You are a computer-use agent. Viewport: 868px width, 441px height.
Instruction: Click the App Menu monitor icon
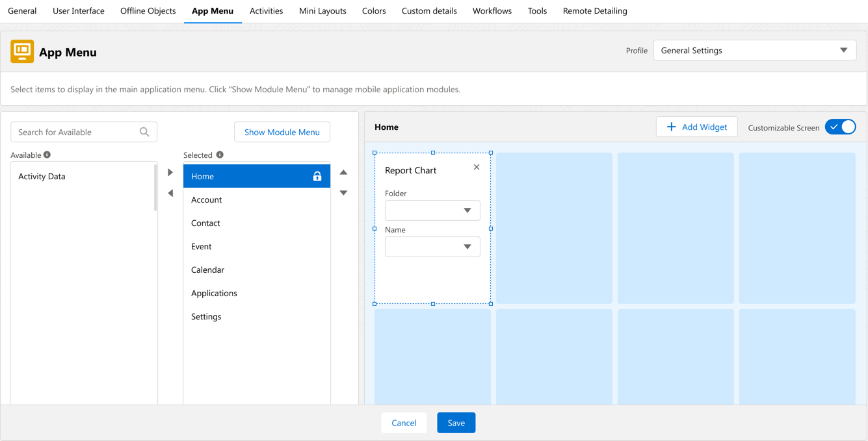pos(22,51)
